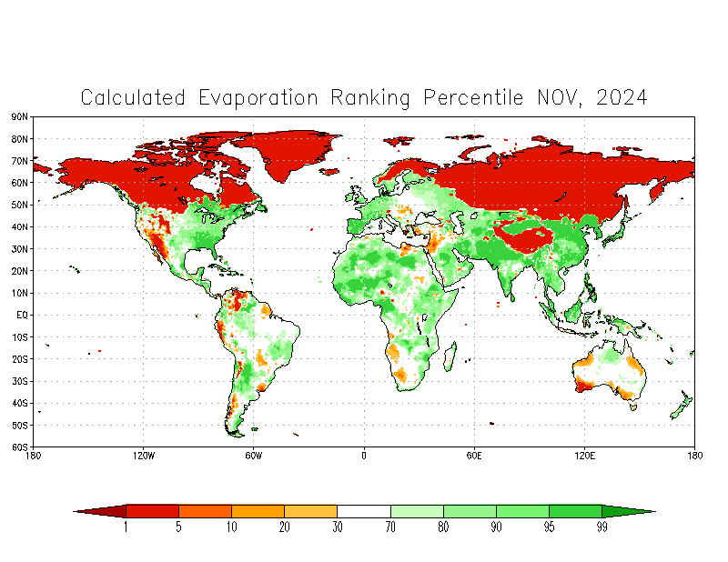Click the '50S' latitude label
This screenshot has width=728, height=562.
(19, 425)
